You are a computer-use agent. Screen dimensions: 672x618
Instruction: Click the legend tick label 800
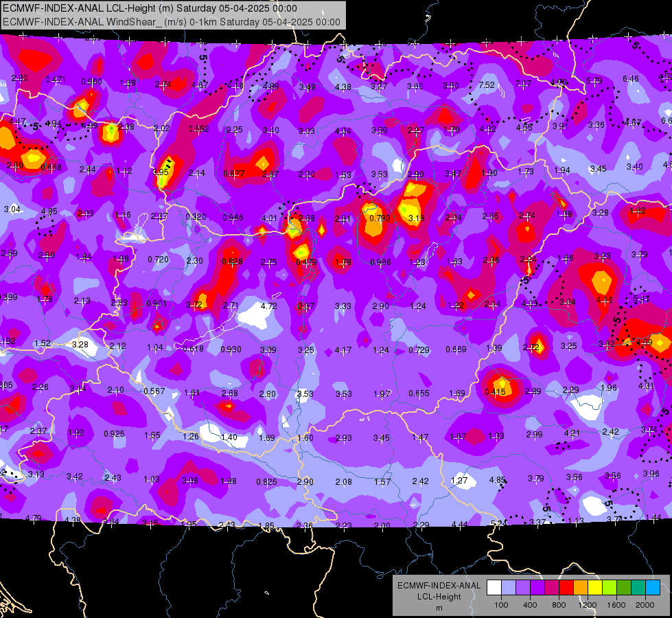tap(559, 605)
